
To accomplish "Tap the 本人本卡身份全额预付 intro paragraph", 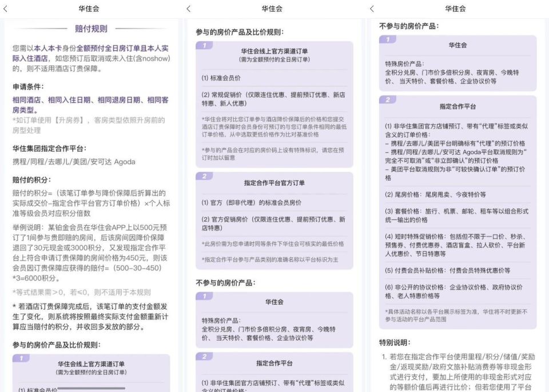I will pos(91,58).
